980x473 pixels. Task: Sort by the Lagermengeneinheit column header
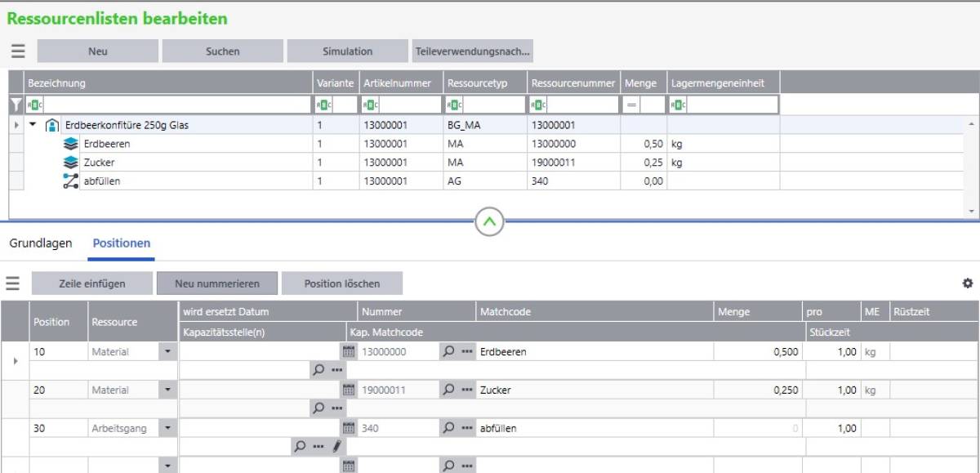coord(723,83)
